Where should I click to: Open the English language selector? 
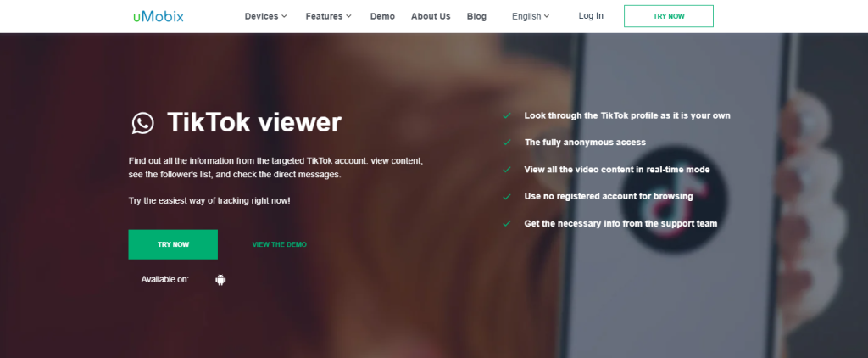pyautogui.click(x=531, y=16)
